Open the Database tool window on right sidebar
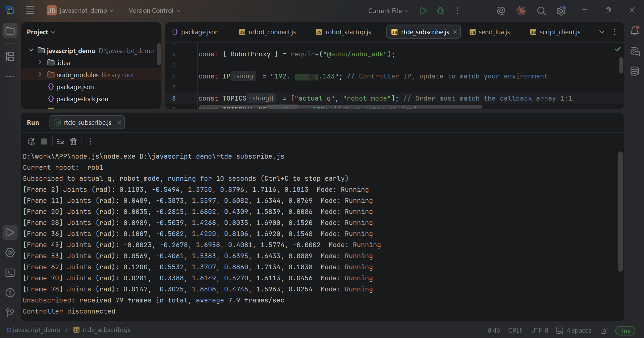Viewport: 644px width, 338px height. 635,71
